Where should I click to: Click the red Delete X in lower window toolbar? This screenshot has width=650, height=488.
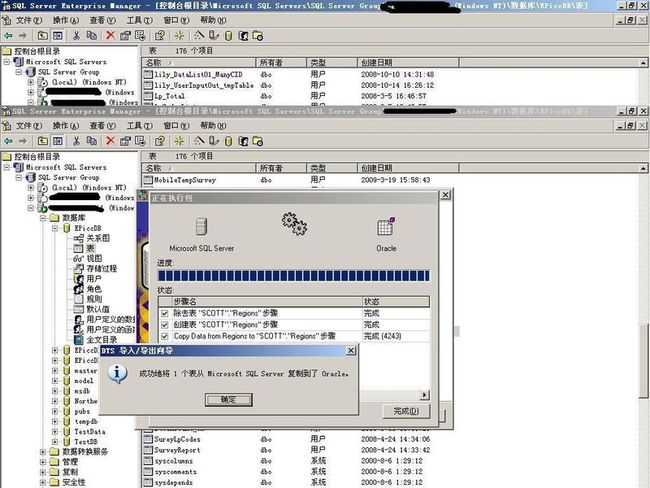click(110, 141)
